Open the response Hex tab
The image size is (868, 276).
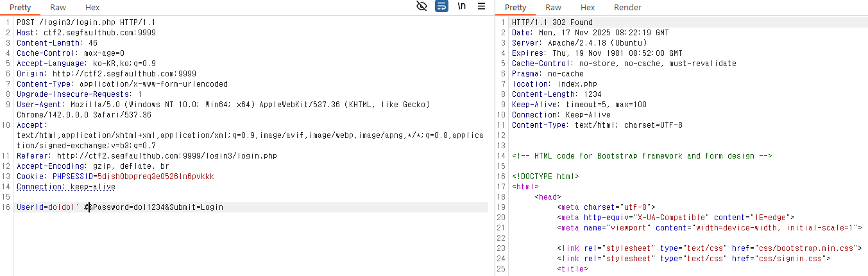click(x=588, y=8)
